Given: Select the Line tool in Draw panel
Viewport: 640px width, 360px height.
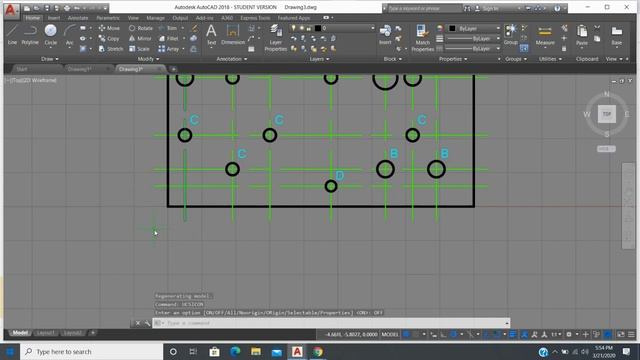Looking at the screenshot, I should [x=12, y=34].
